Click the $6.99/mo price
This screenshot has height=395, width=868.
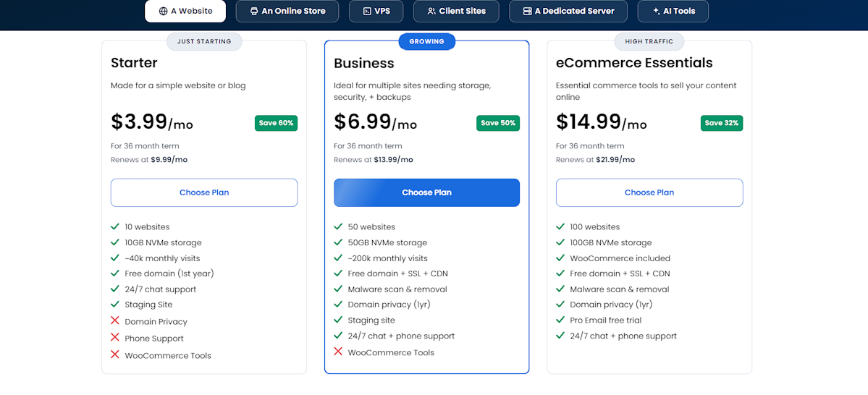click(x=375, y=122)
